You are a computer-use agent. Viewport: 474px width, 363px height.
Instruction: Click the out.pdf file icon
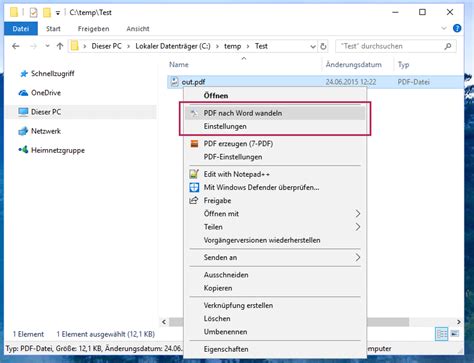click(x=174, y=82)
